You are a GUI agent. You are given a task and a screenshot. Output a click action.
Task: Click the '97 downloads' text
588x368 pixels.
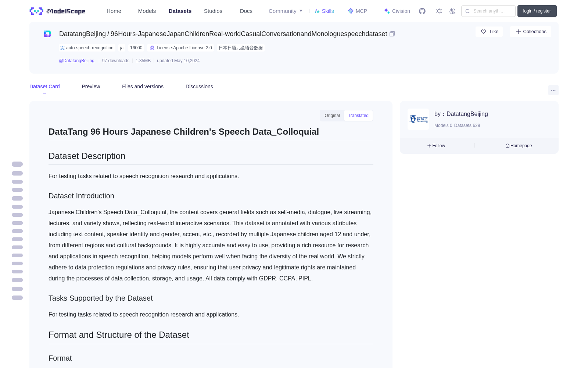point(116,61)
